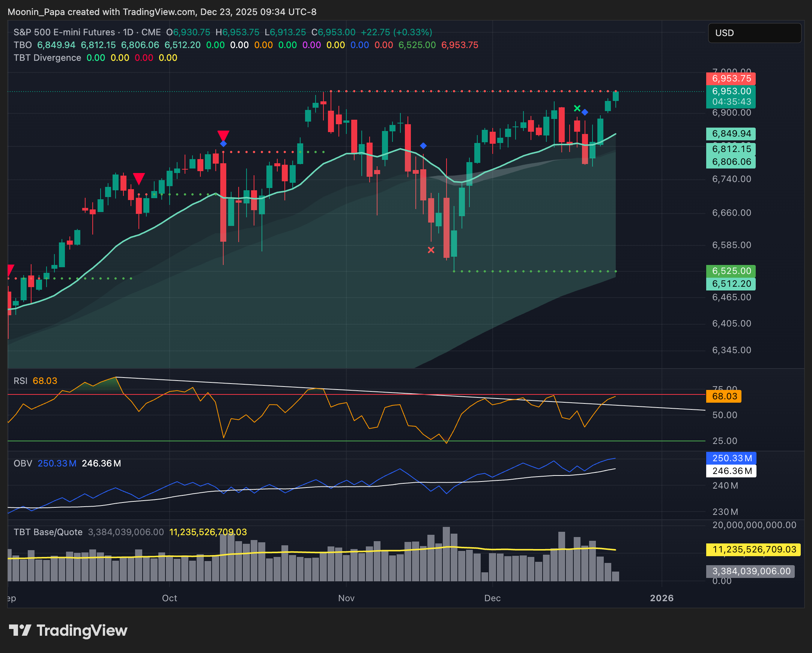Click the blue diamond beside the green X marker
The height and width of the screenshot is (653, 812).
pos(585,112)
